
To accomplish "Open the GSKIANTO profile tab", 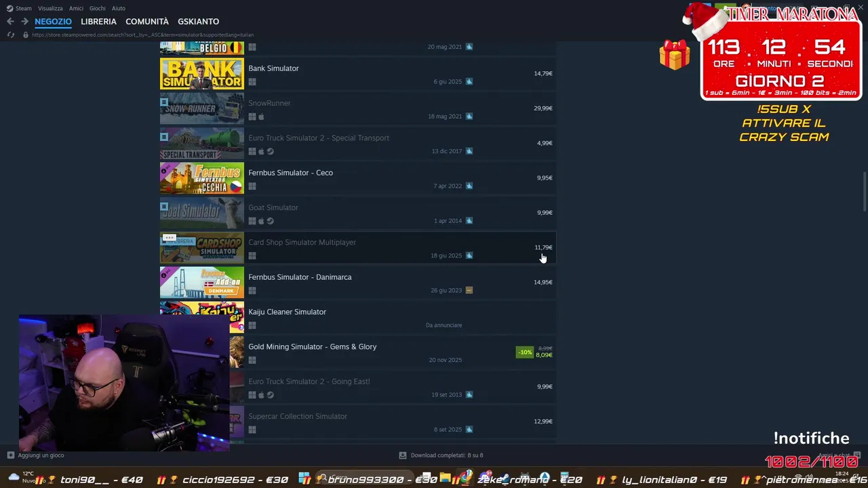I will coord(198,22).
